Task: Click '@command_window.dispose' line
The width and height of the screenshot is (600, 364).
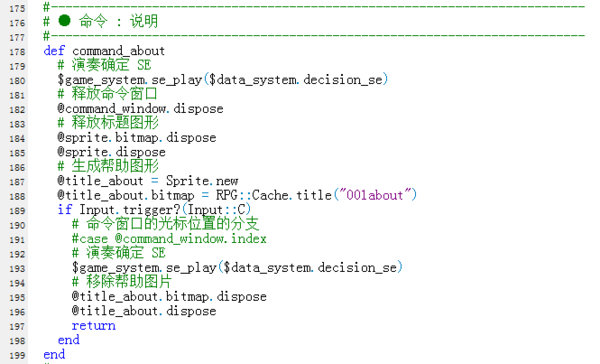Action: [x=140, y=109]
